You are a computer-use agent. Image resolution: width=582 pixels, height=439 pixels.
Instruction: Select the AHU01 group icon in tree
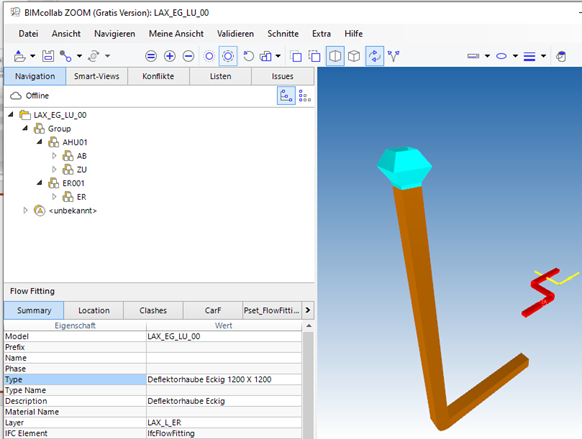coord(53,142)
